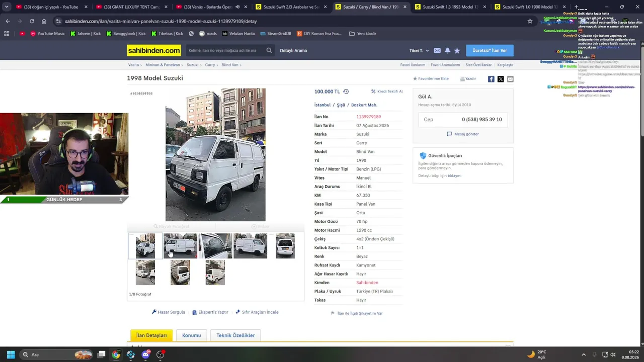Share the listing on Facebook

(491, 79)
